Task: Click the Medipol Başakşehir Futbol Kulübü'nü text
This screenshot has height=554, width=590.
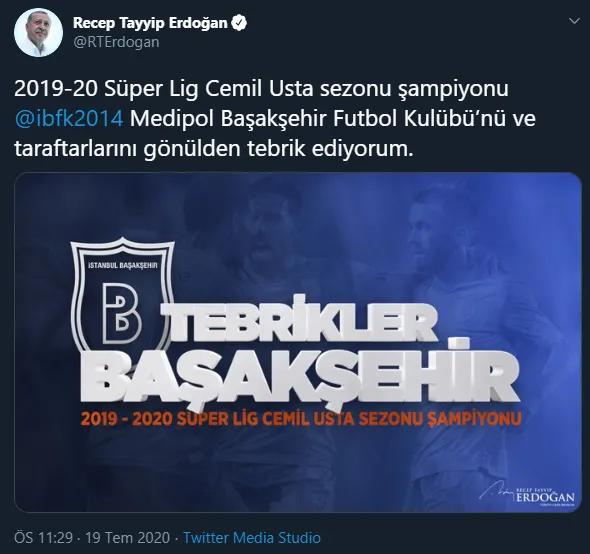Action: [x=332, y=119]
